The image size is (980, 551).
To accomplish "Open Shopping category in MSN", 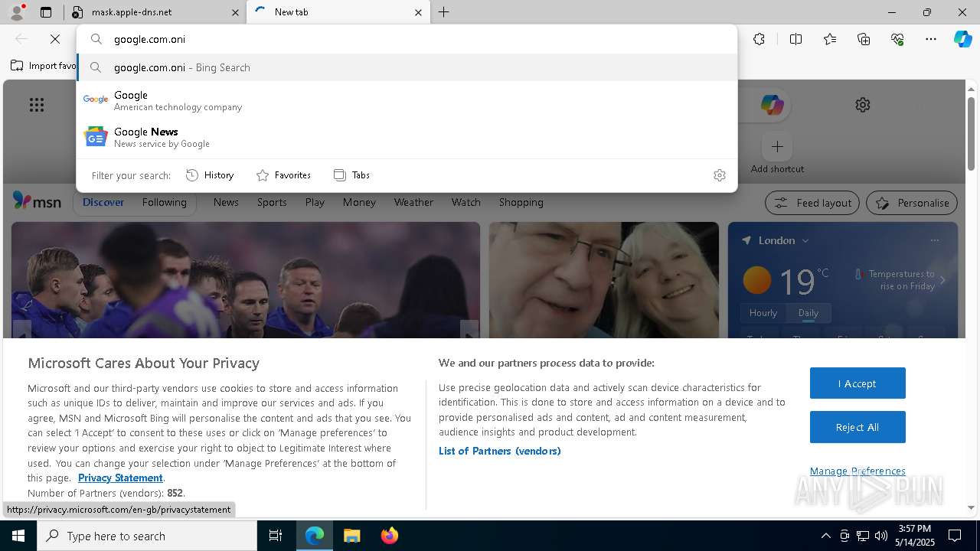I will pos(521,202).
